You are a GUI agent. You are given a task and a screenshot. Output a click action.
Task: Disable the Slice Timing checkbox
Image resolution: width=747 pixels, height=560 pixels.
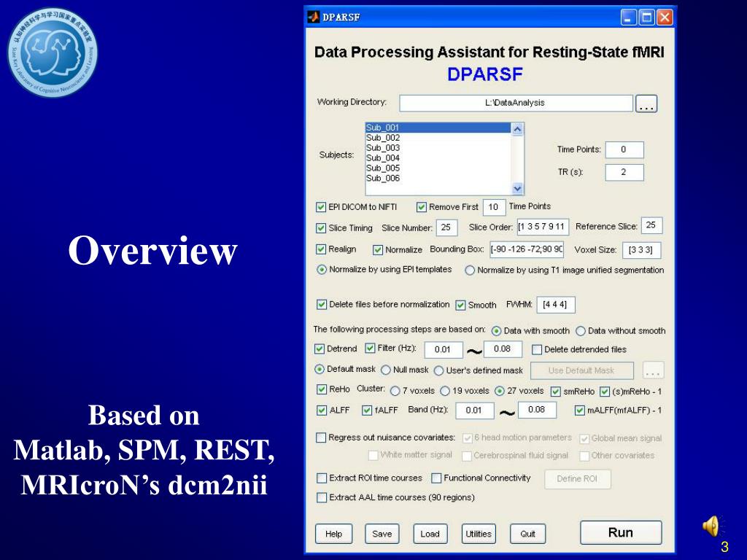click(x=321, y=228)
